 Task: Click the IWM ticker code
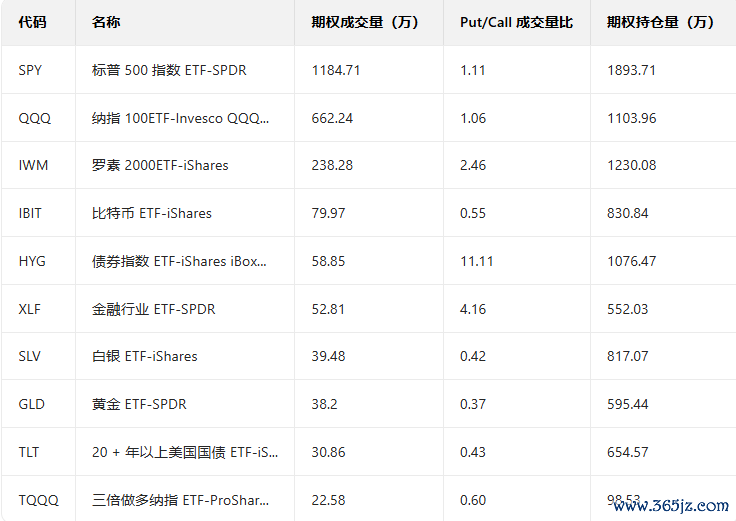33,165
